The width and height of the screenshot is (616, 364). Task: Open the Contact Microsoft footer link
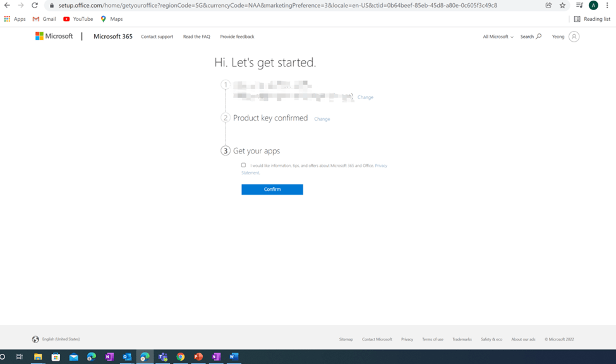pyautogui.click(x=377, y=339)
